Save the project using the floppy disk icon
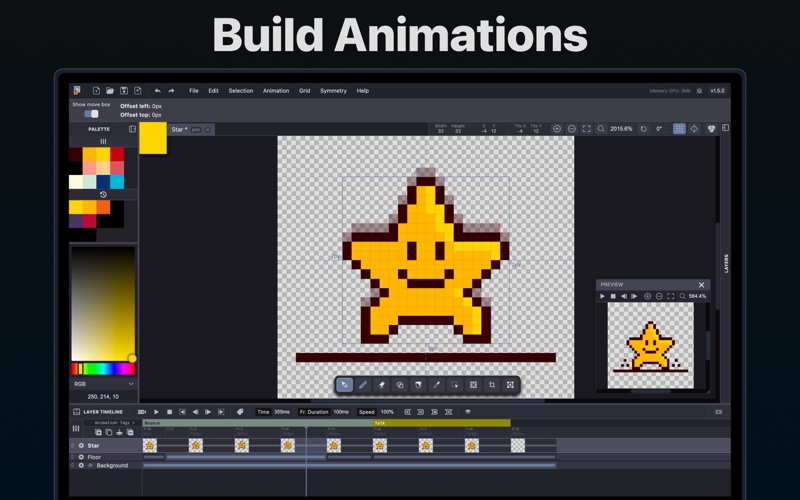The height and width of the screenshot is (500, 800). pyautogui.click(x=123, y=90)
